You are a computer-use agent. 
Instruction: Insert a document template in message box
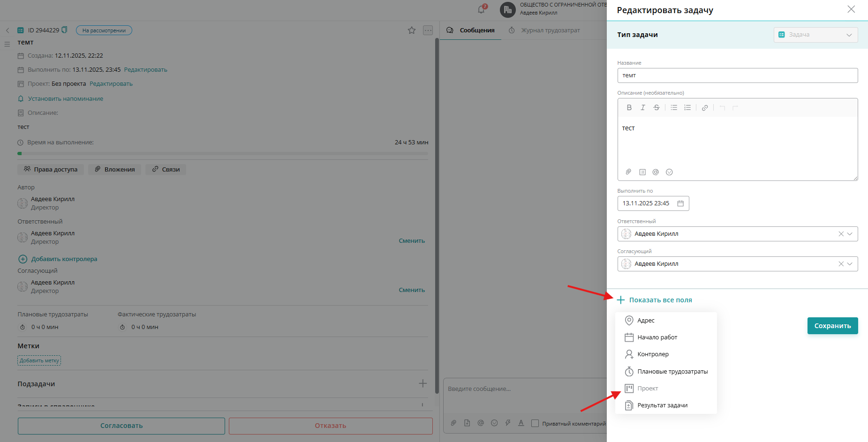pyautogui.click(x=467, y=423)
